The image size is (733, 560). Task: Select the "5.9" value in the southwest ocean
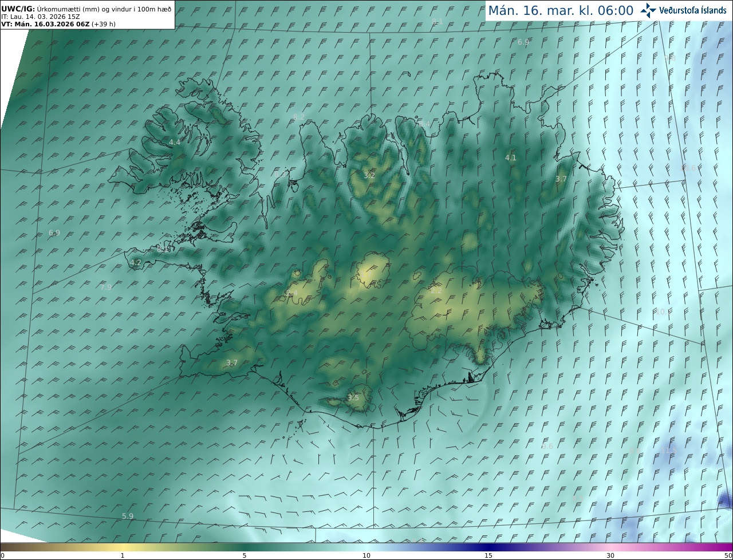(128, 516)
